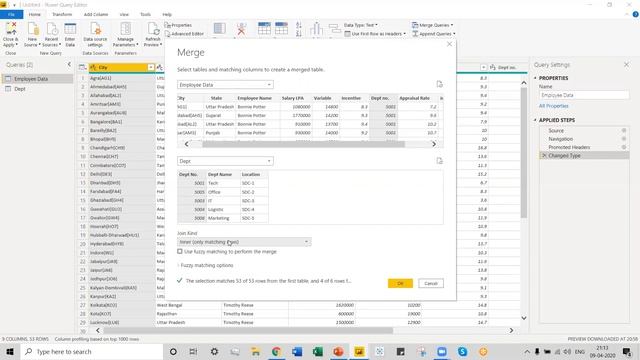Open Employee Data table dropdown
Viewport: 640px width, 360px height.
click(x=225, y=84)
